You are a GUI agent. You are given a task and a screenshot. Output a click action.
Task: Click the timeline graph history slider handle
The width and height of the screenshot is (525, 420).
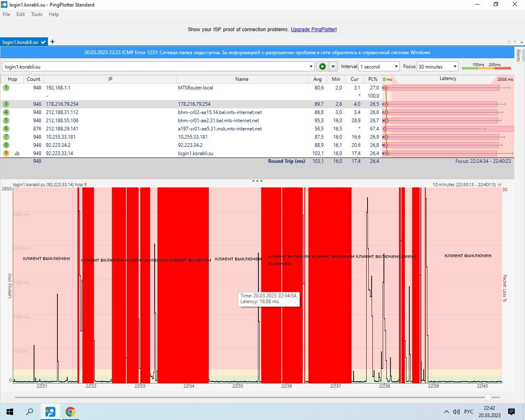(x=488, y=397)
